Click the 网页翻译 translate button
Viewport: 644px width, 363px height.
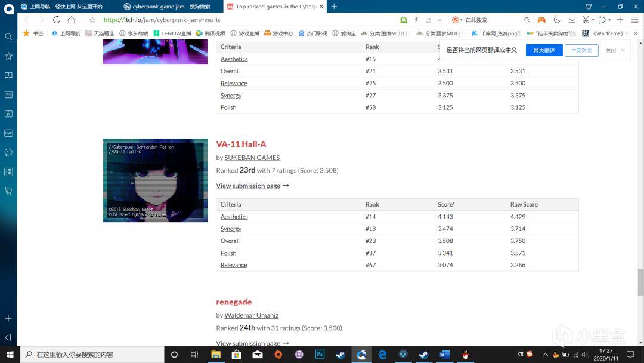[x=544, y=50]
